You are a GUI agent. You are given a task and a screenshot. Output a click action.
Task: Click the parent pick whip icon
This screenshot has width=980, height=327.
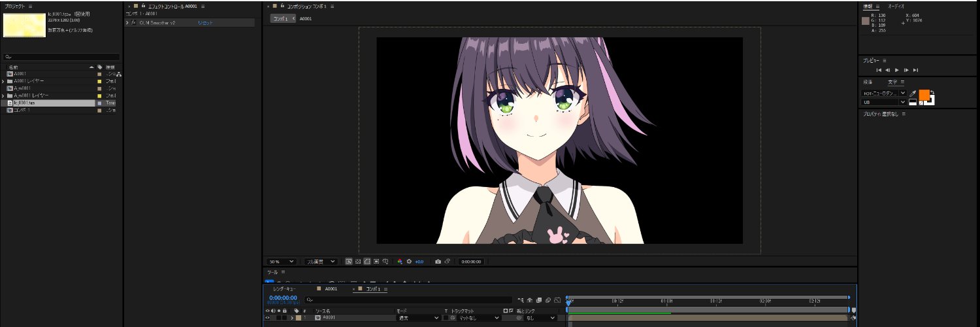click(519, 317)
